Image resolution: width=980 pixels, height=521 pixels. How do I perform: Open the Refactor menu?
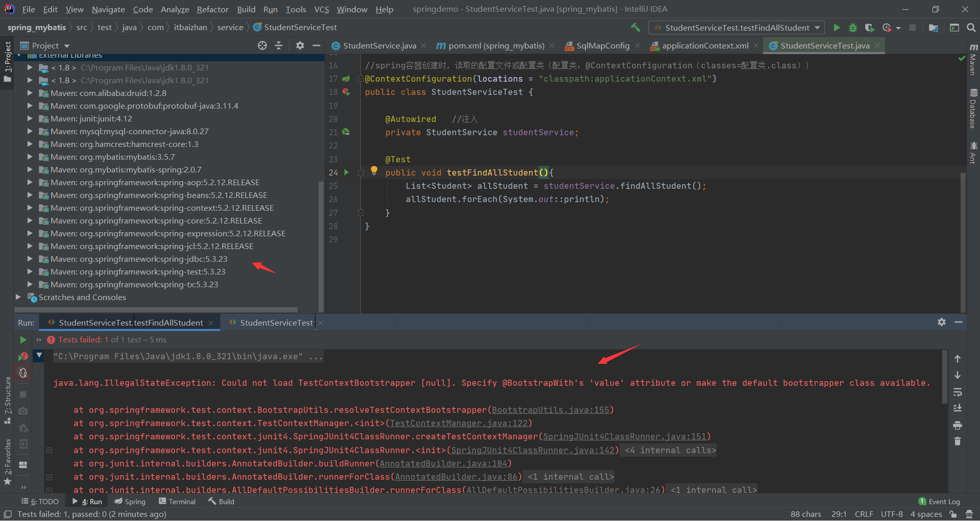tap(213, 9)
